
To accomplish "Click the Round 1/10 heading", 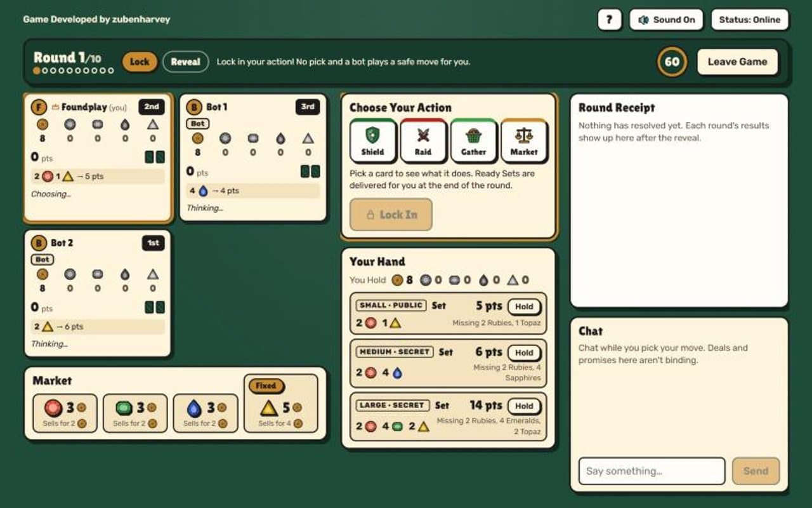I will coord(67,58).
